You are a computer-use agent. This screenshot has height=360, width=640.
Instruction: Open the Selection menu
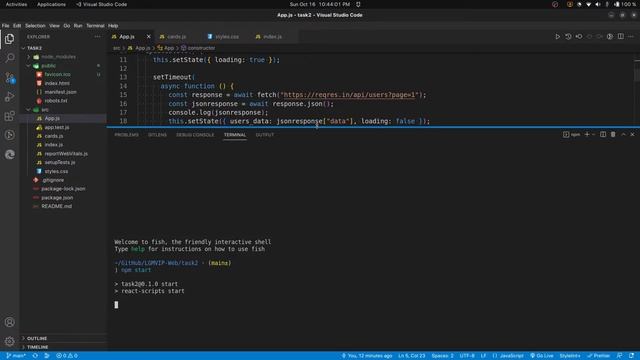[35, 26]
